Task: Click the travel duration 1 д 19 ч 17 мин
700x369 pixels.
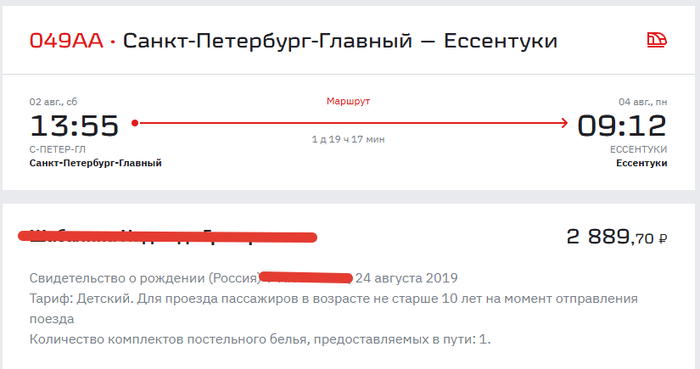Action: (x=348, y=139)
